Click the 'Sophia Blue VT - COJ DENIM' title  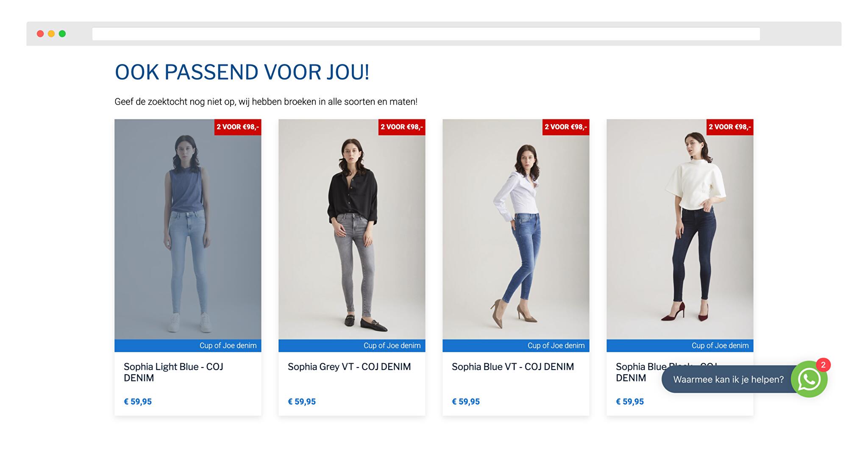coord(513,367)
